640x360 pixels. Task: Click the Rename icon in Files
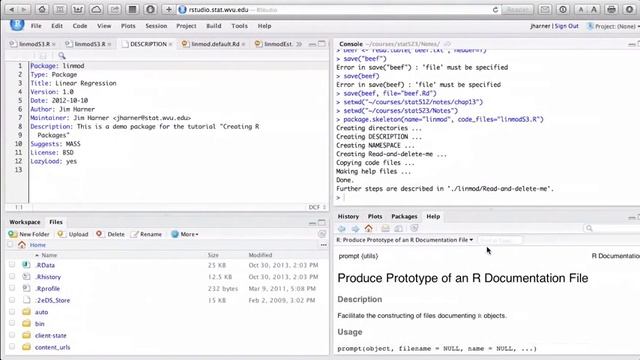click(x=134, y=234)
